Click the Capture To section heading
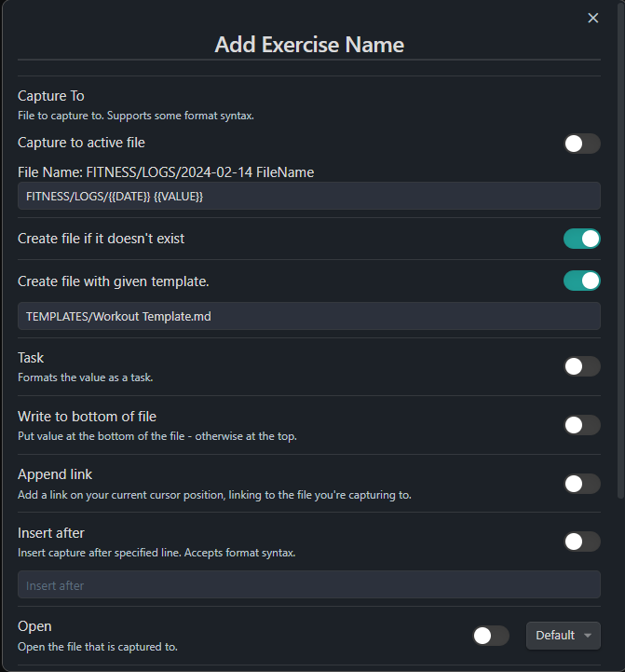 point(51,96)
